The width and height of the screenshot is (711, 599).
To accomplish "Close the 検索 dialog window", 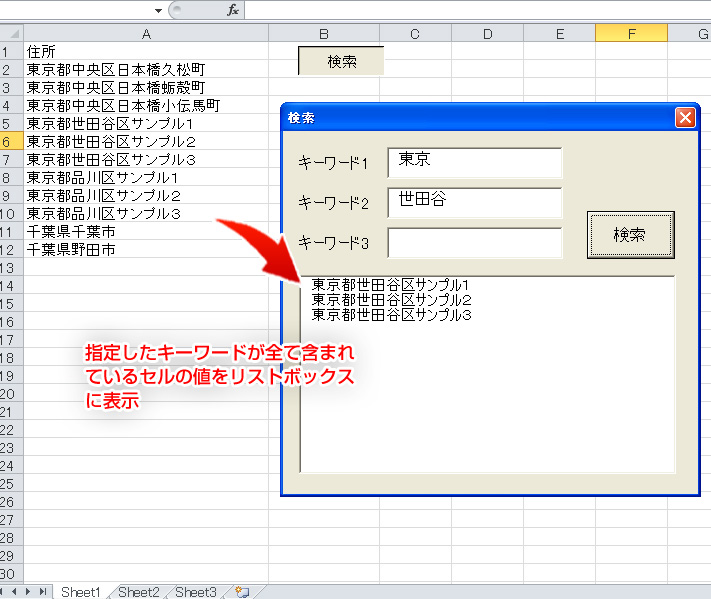I will coord(685,118).
